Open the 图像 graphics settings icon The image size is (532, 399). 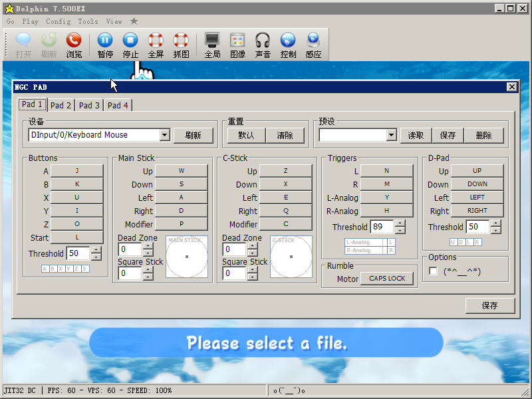pyautogui.click(x=237, y=45)
